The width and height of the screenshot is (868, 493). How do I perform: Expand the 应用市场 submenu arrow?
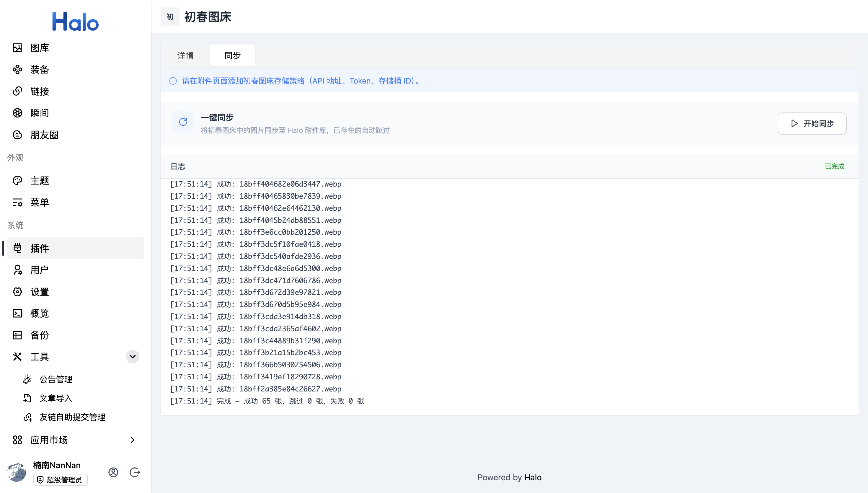click(x=132, y=440)
